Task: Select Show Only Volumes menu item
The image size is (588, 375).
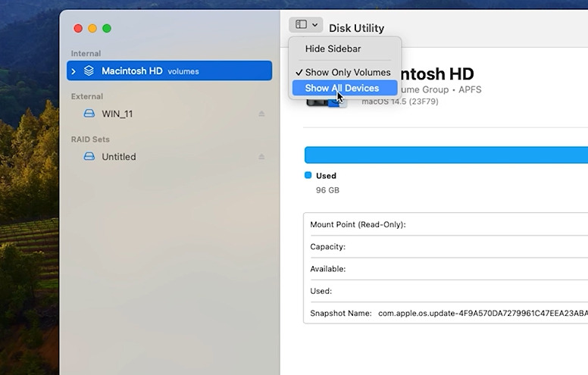Action: (345, 72)
